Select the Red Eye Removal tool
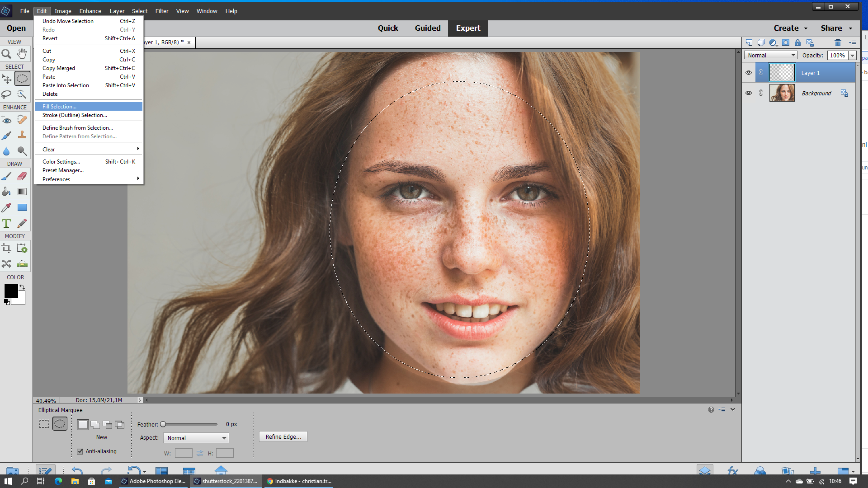The height and width of the screenshot is (488, 868). coord(6,120)
